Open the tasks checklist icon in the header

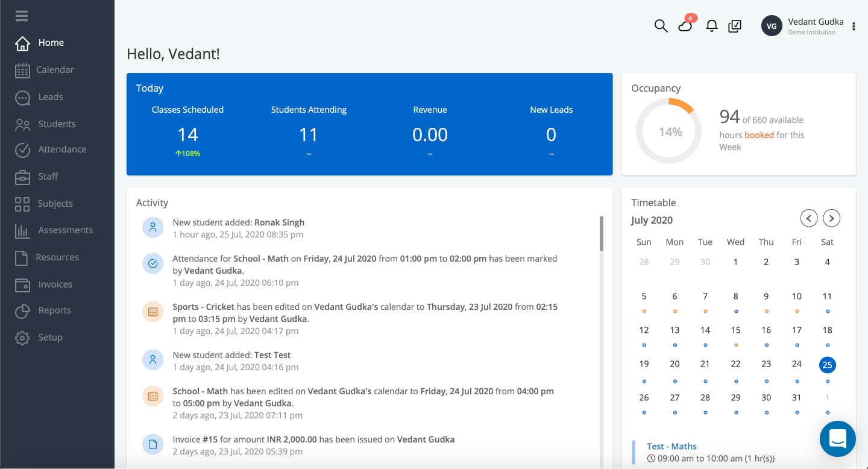735,26
